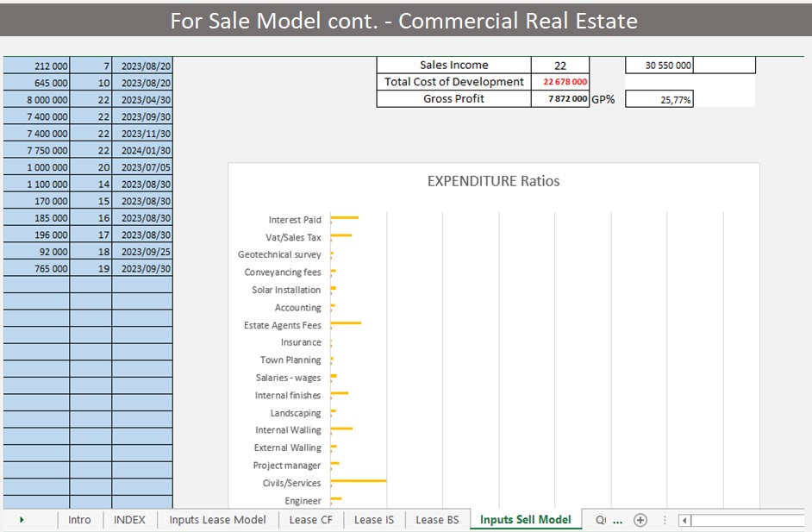Click the GP% label

[x=603, y=99]
